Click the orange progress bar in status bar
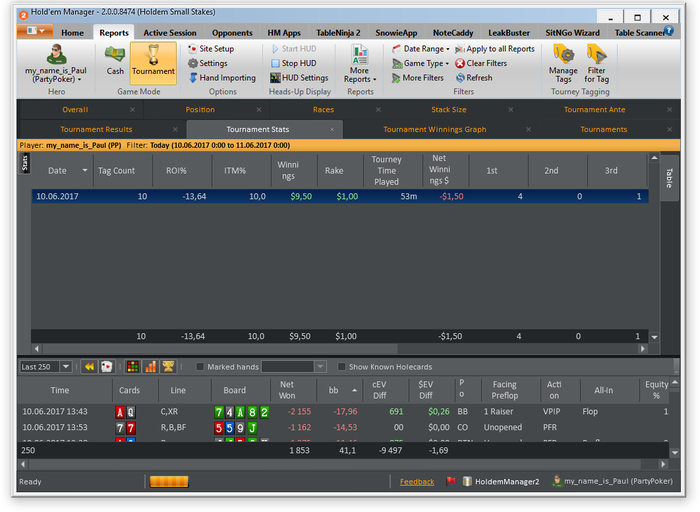The image size is (700, 512). [169, 481]
